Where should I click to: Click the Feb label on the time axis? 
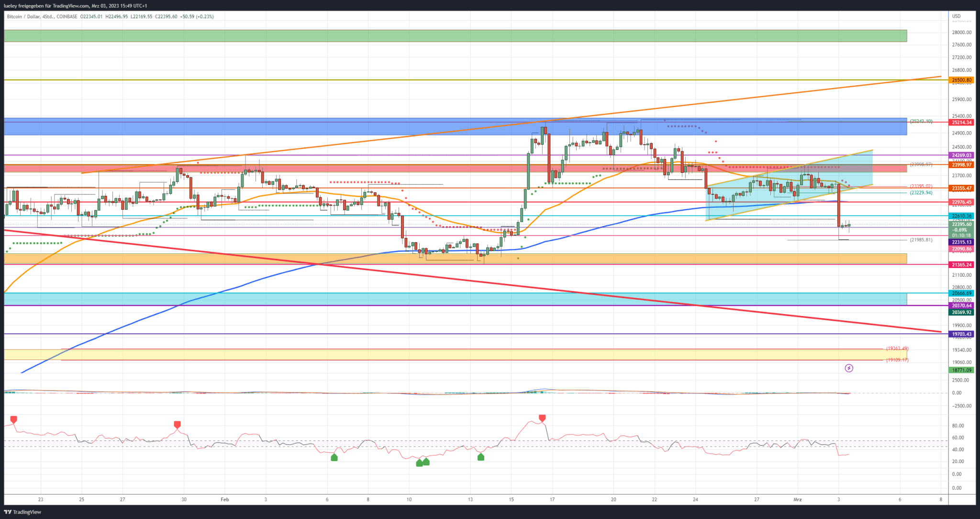coord(225,499)
